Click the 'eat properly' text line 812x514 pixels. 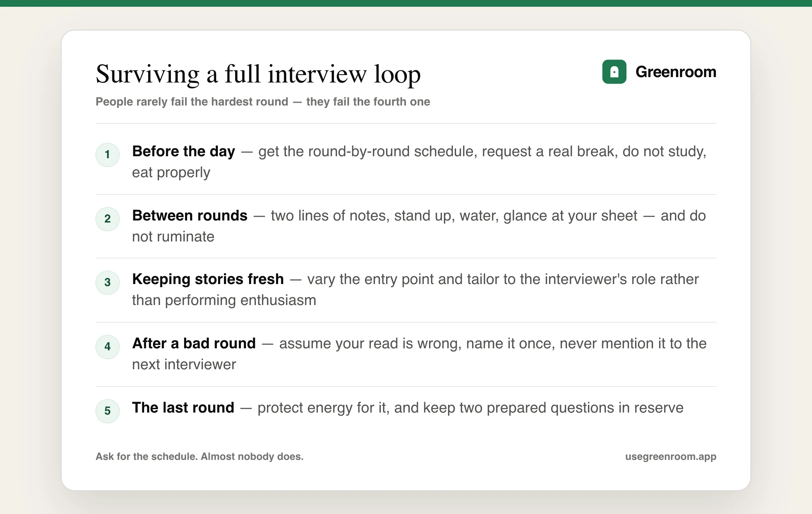click(171, 173)
